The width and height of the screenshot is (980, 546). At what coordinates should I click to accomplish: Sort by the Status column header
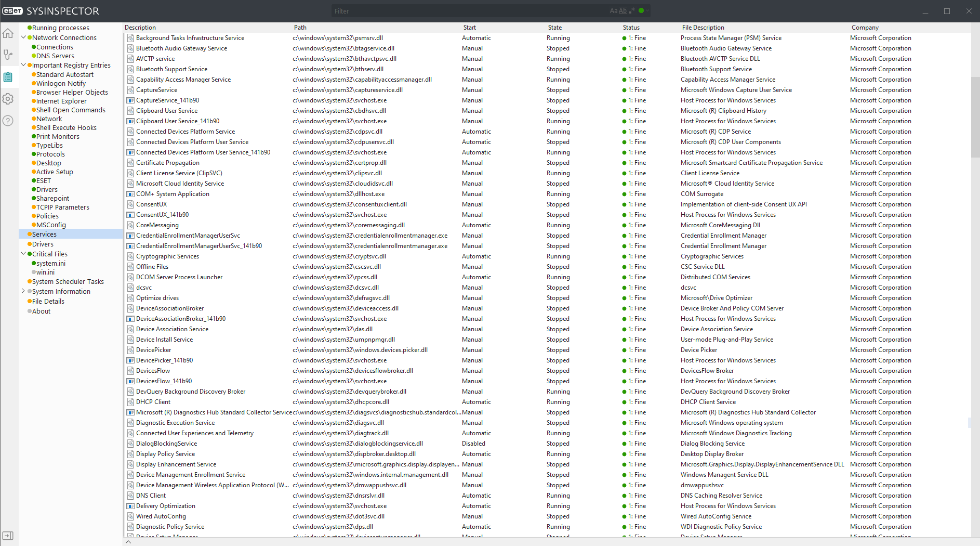point(631,28)
